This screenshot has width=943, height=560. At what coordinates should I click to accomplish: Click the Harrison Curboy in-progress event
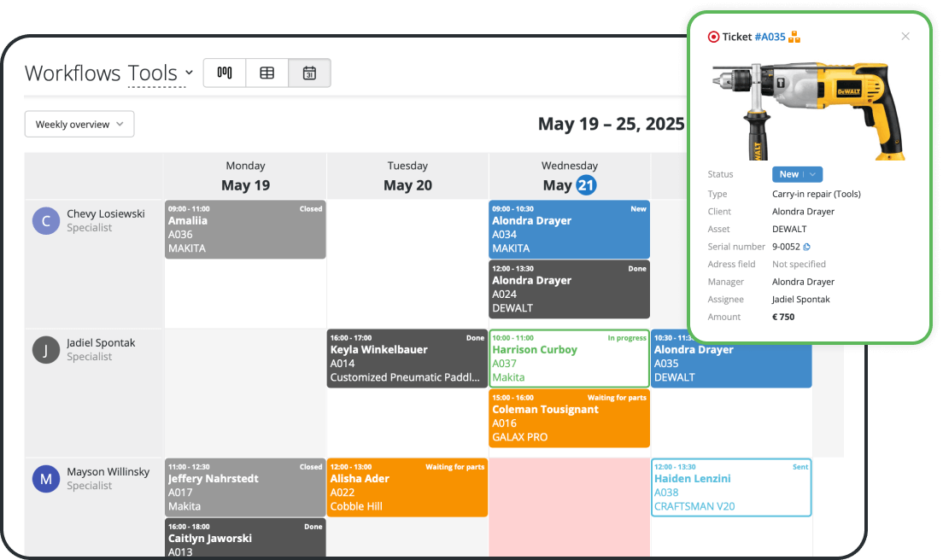coord(569,358)
